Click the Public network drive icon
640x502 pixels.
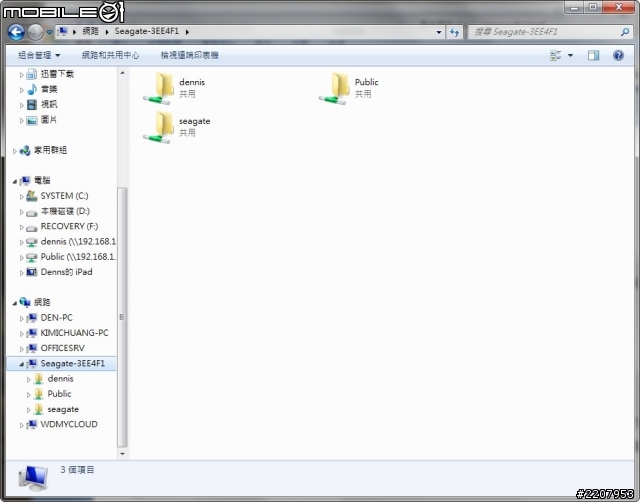pos(32,258)
